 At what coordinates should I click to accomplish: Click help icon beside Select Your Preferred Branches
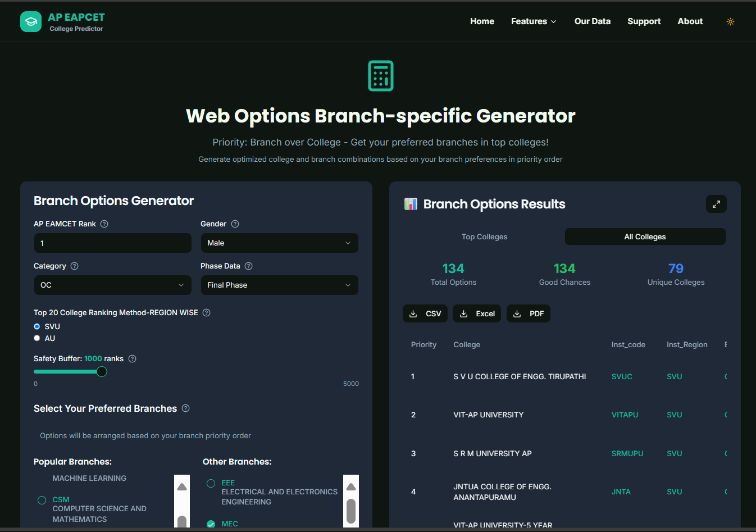(x=186, y=408)
